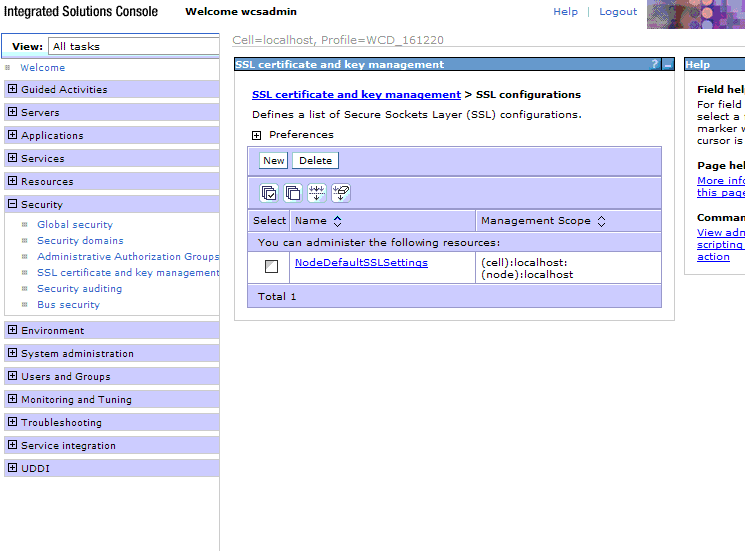Click the New button
The height and width of the screenshot is (551, 745).
274,161
